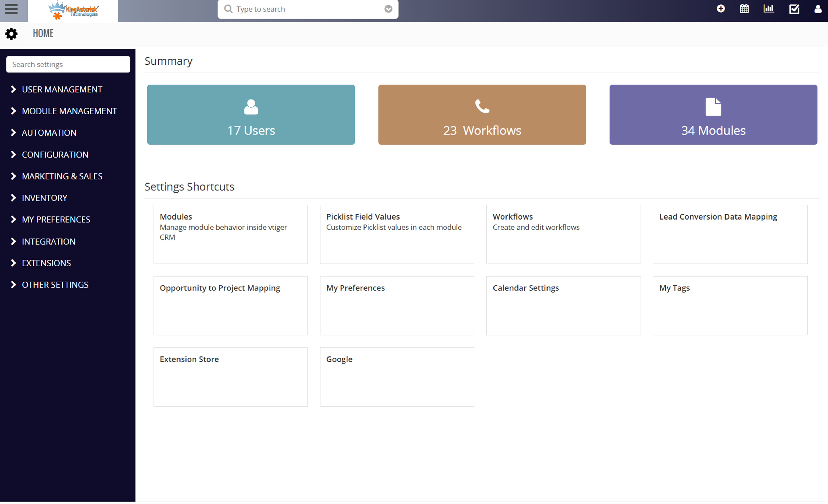
Task: Open the 17 Users summary tile
Action: click(x=251, y=115)
